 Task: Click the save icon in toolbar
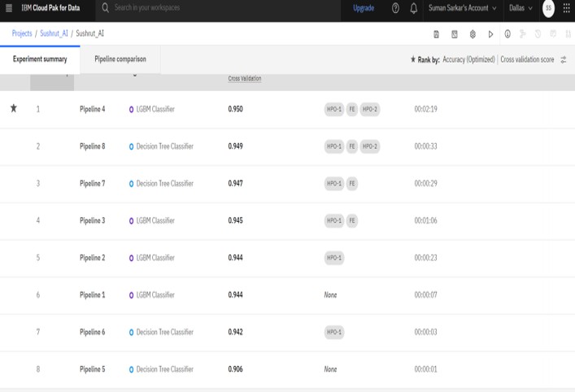click(436, 34)
